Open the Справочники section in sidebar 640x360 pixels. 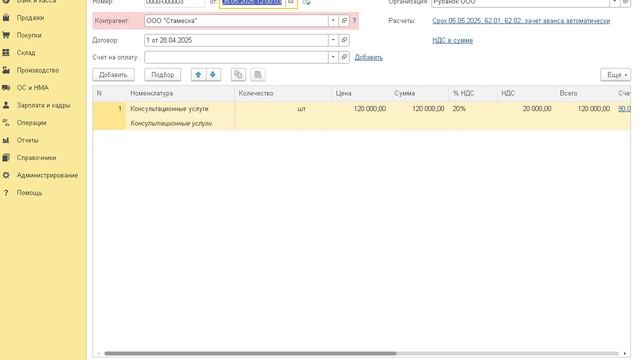point(36,158)
